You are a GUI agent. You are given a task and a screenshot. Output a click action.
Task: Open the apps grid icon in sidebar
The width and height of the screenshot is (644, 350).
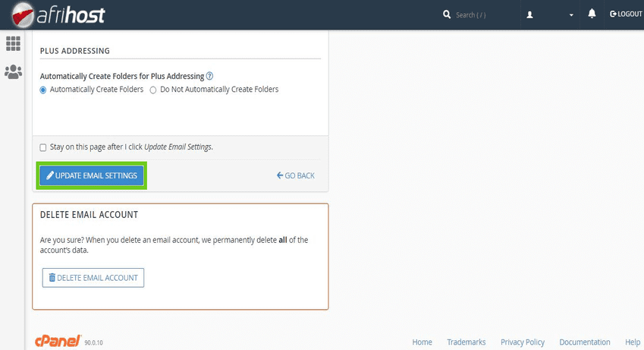click(x=13, y=43)
